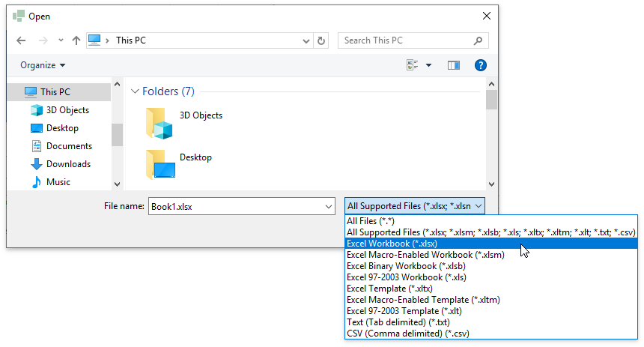Select 3D Objects in the navigation pane

click(x=58, y=109)
